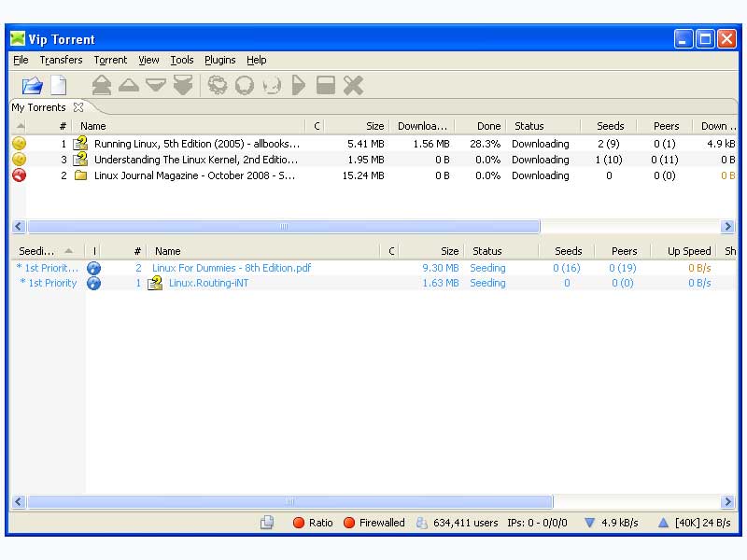
Task: Click the red Ratio status indicator
Action: pos(299,523)
